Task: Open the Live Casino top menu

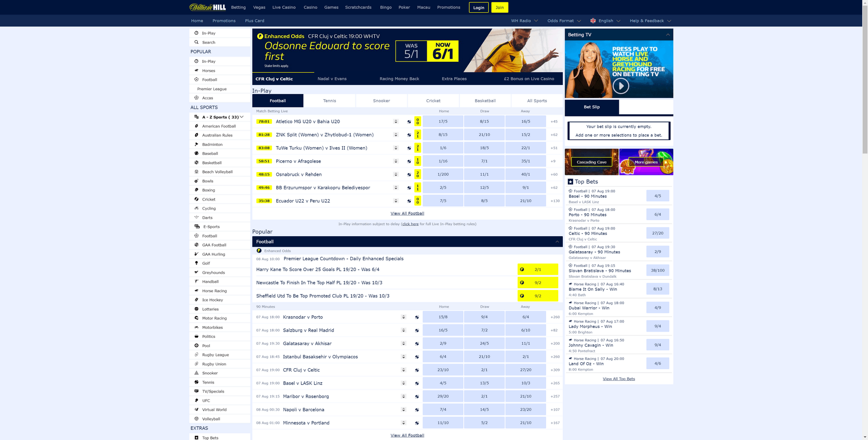Action: point(284,7)
